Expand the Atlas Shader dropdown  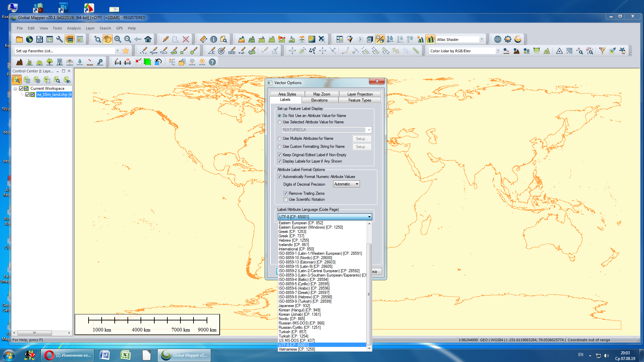(x=482, y=40)
